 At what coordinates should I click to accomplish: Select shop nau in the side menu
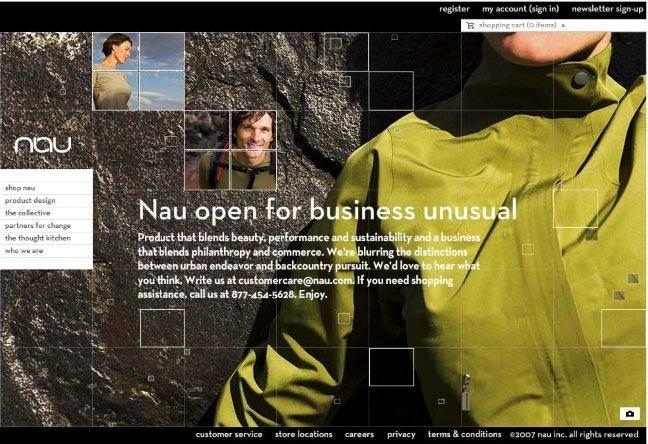pos(46,188)
